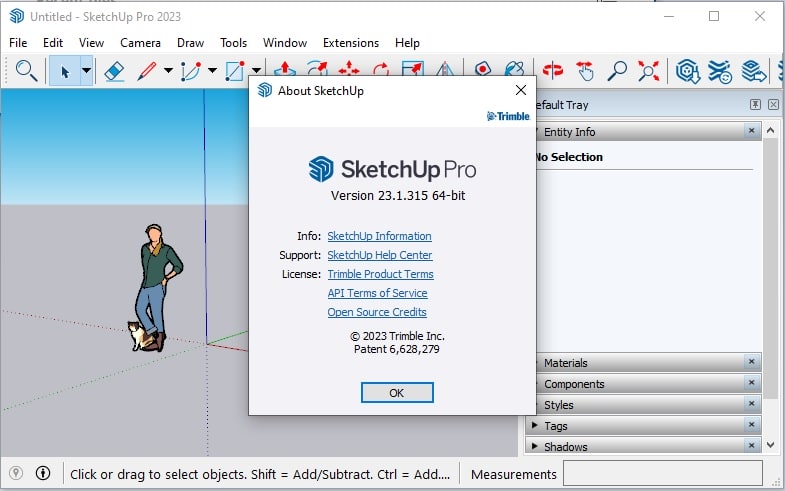Image resolution: width=785 pixels, height=491 pixels.
Task: Close the Styles panel
Action: [751, 403]
